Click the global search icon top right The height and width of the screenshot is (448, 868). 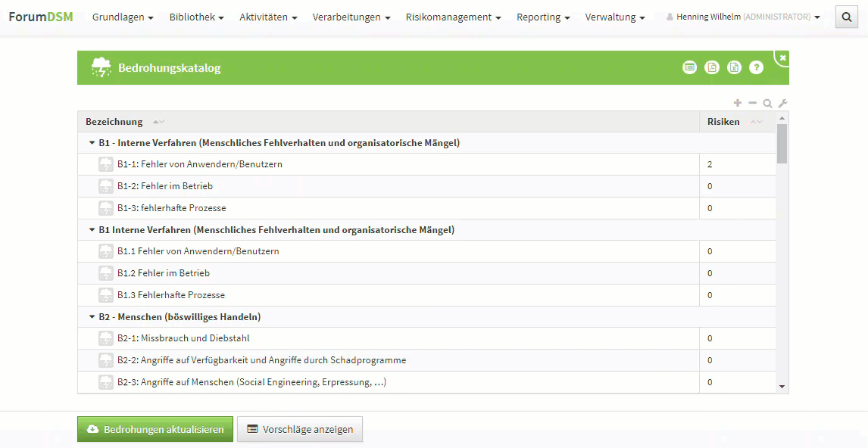pyautogui.click(x=846, y=16)
